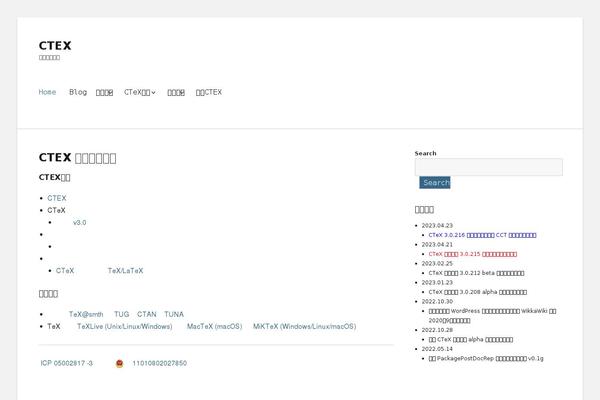Open the TeXLive (Unix/Linux/Windows) link
The image size is (600, 400).
click(125, 327)
